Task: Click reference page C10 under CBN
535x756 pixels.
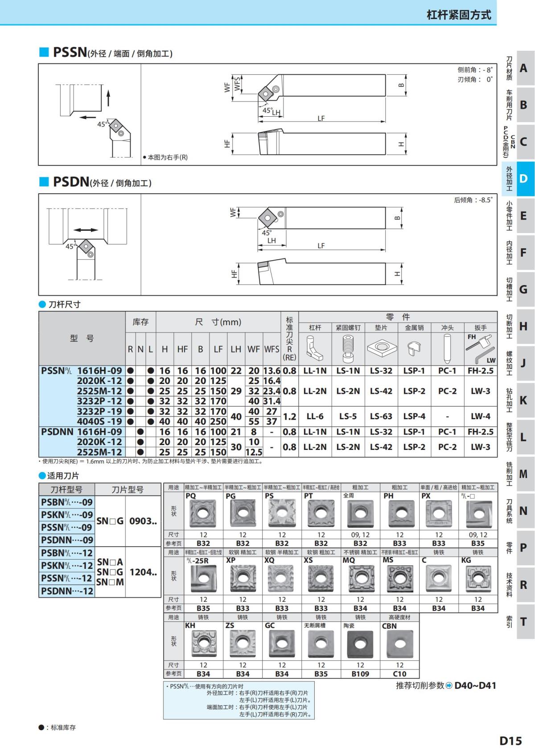Action: tap(399, 674)
